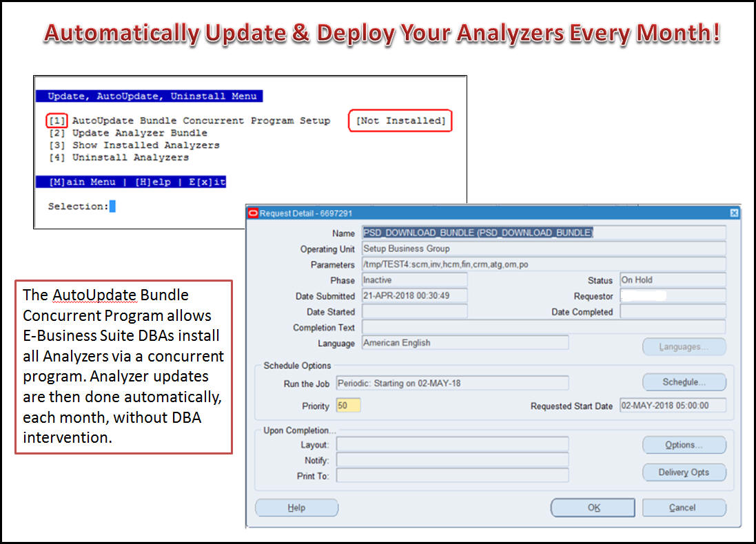
Task: Click the Run the Job field
Action: [452, 384]
